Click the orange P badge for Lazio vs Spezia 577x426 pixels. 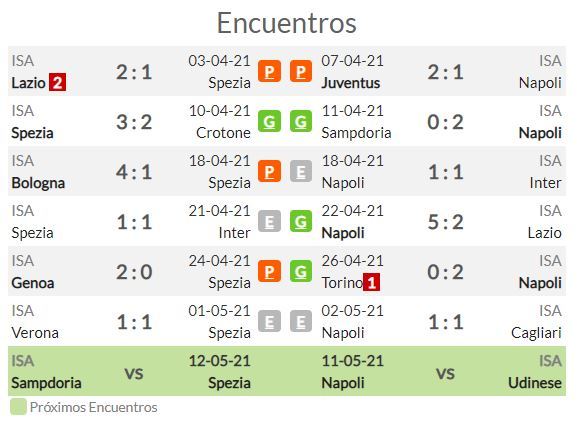[269, 71]
